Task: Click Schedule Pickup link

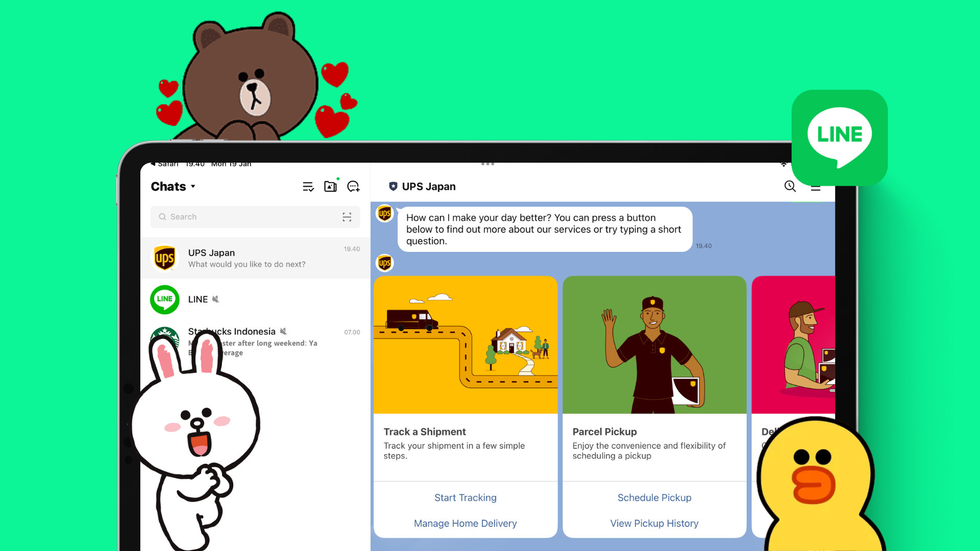Action: tap(654, 497)
